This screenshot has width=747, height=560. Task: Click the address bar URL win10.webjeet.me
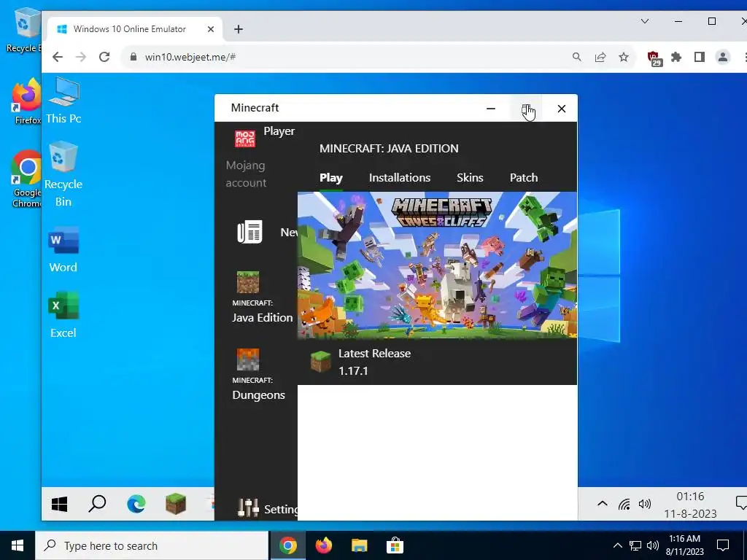coord(190,57)
